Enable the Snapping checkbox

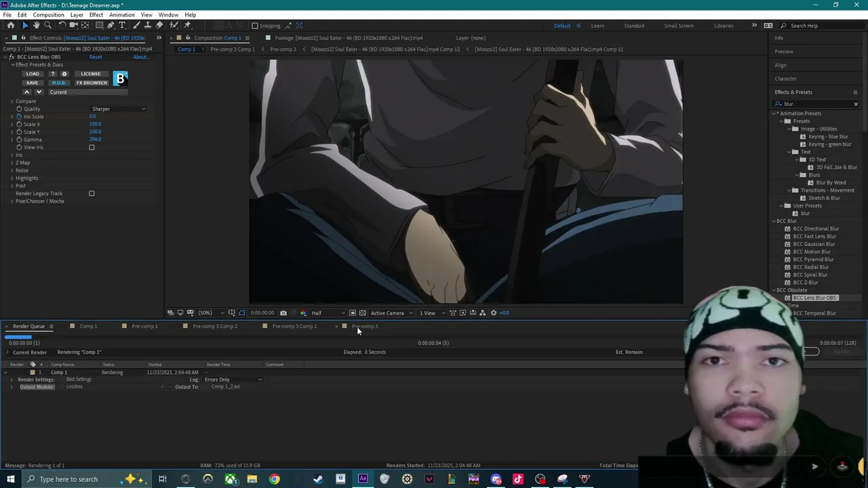(x=255, y=26)
